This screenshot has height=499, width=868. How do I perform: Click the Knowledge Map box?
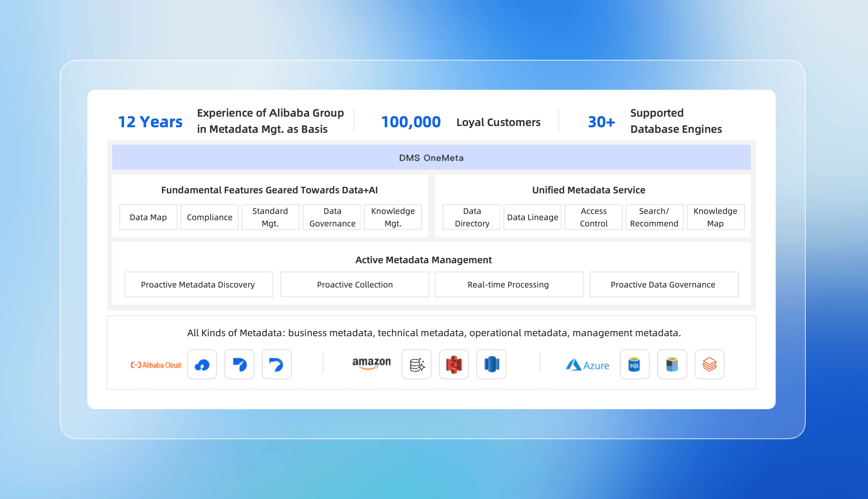(715, 217)
